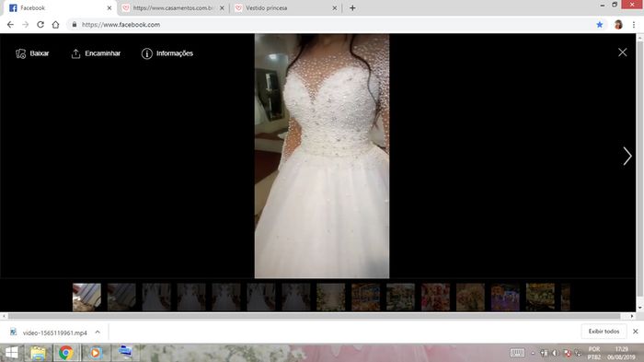The width and height of the screenshot is (644, 362).
Task: Open the Chrome three-dot menu
Action: coord(634,25)
